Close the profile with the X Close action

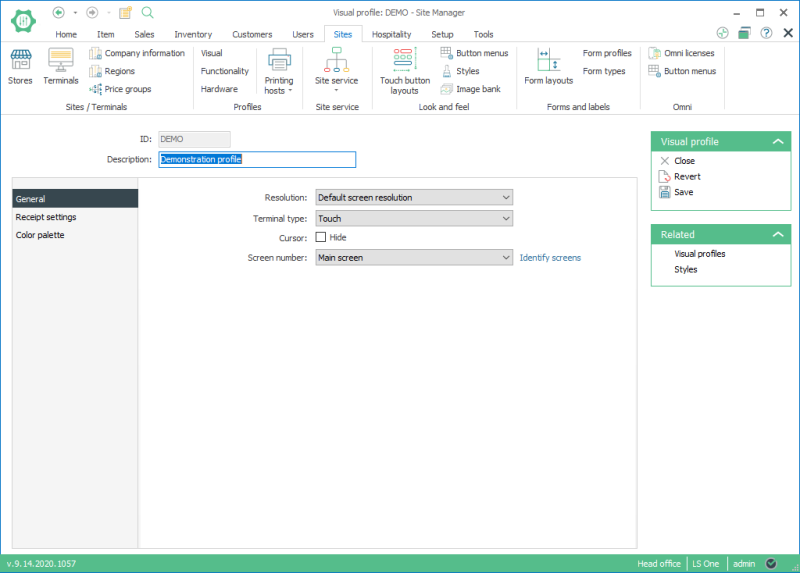coord(678,161)
